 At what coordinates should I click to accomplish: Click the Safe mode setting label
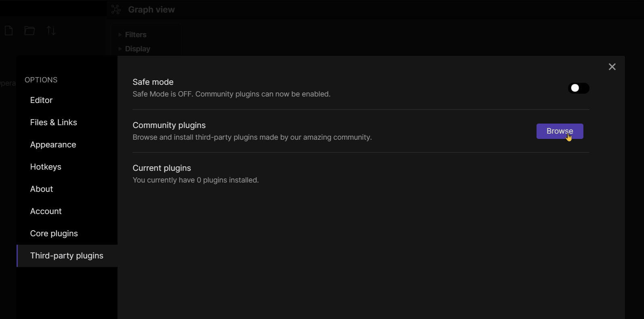[153, 82]
